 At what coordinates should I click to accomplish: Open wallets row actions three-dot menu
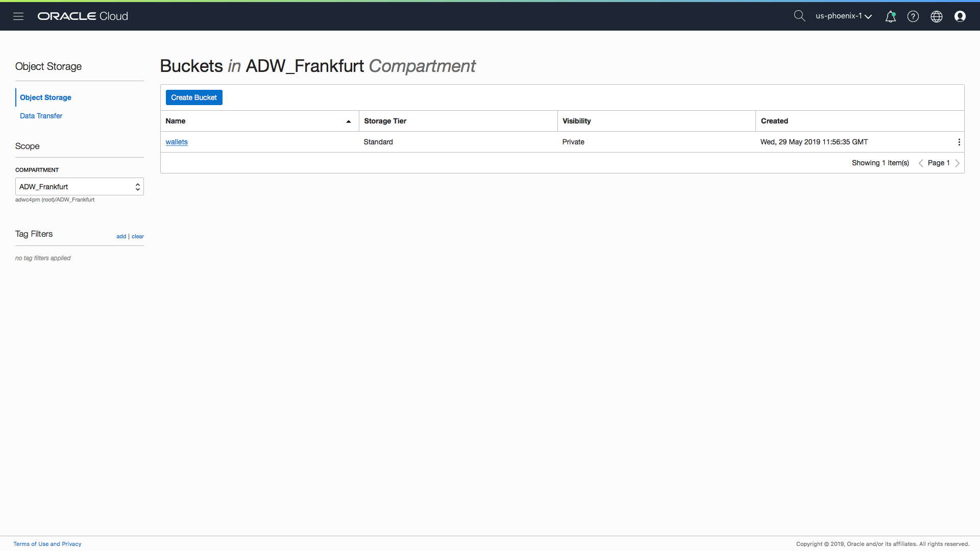coord(959,142)
